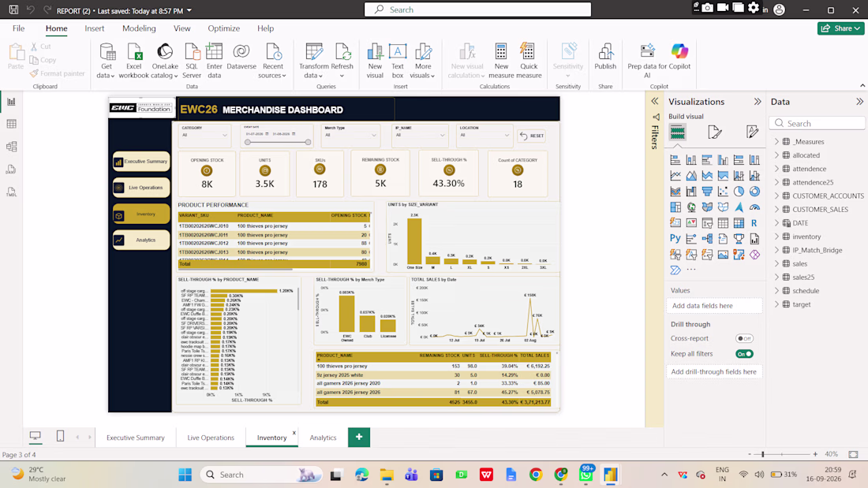This screenshot has height=488, width=868.
Task: Choose the donut chart visual
Action: click(x=754, y=192)
